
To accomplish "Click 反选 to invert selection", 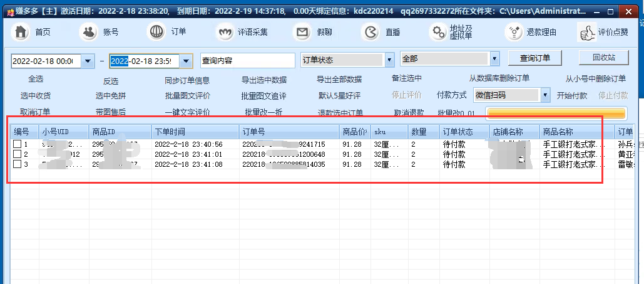I will tap(111, 81).
